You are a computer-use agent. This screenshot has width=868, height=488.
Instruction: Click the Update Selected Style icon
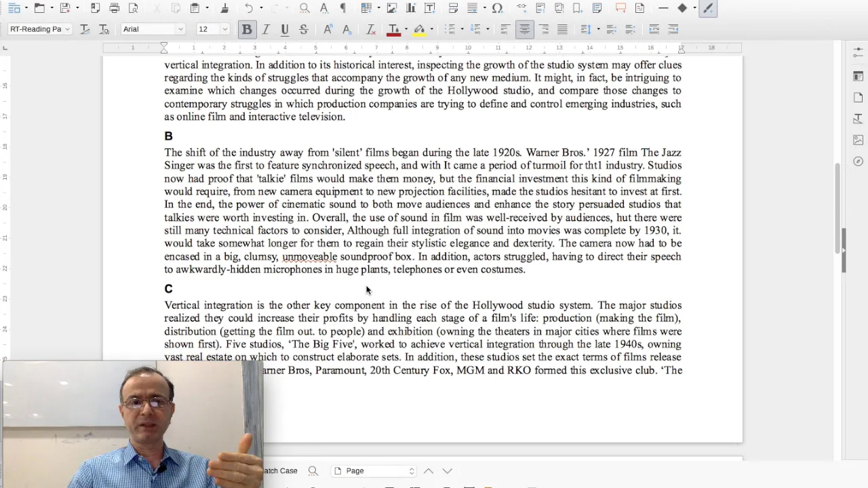coord(85,29)
